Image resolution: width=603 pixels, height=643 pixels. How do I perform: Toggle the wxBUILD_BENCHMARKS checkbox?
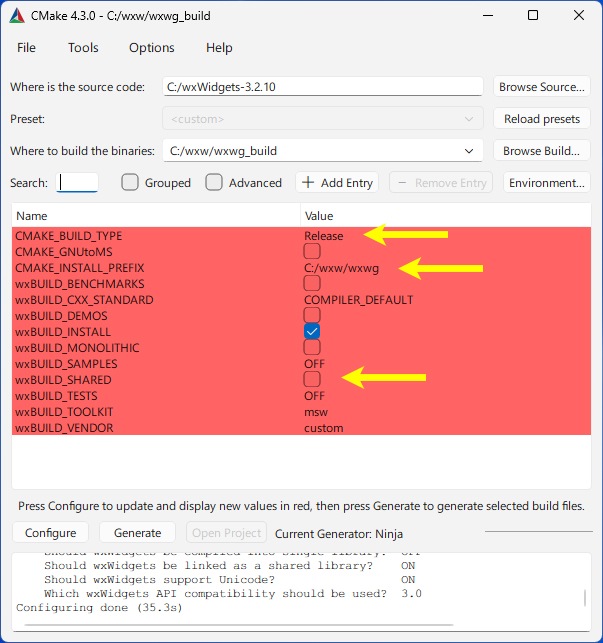tap(312, 283)
